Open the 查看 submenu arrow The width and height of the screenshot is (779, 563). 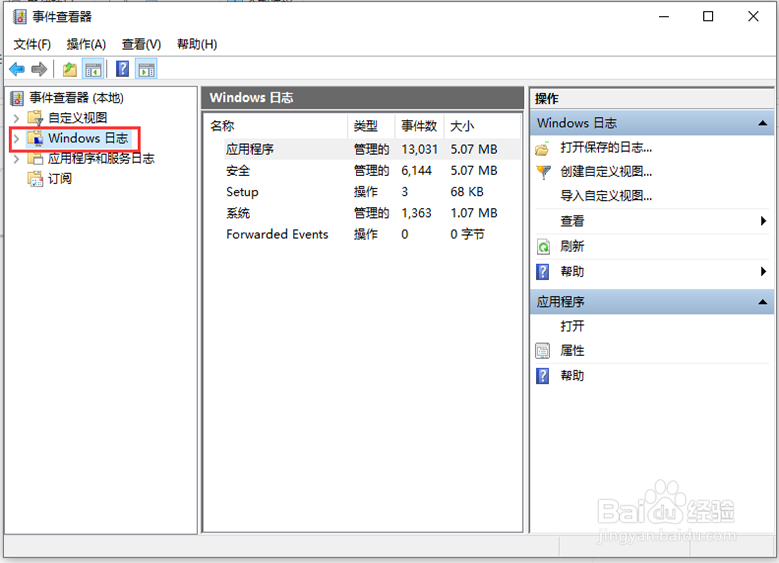click(x=763, y=221)
